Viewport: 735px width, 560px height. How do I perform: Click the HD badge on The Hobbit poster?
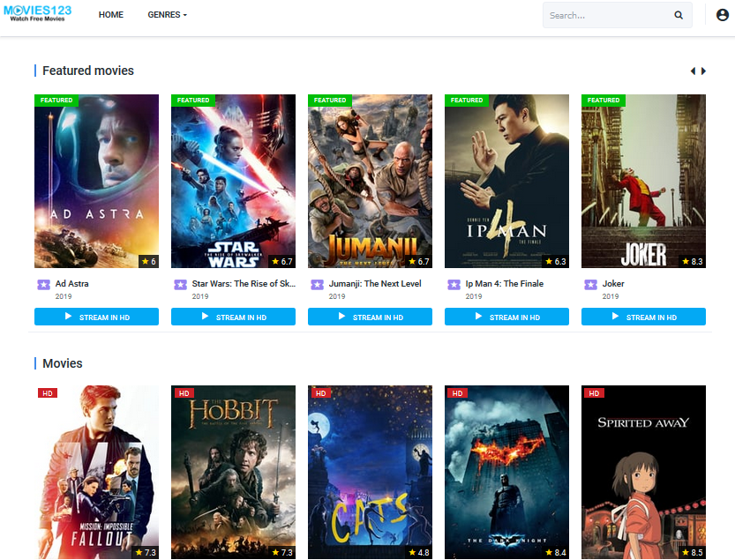coord(184,393)
